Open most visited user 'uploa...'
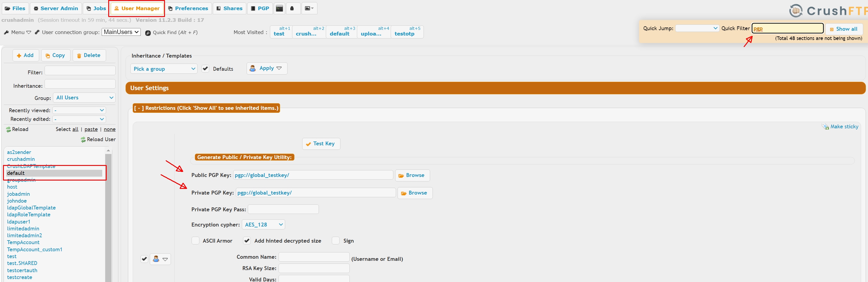This screenshot has height=282, width=868. 374,32
